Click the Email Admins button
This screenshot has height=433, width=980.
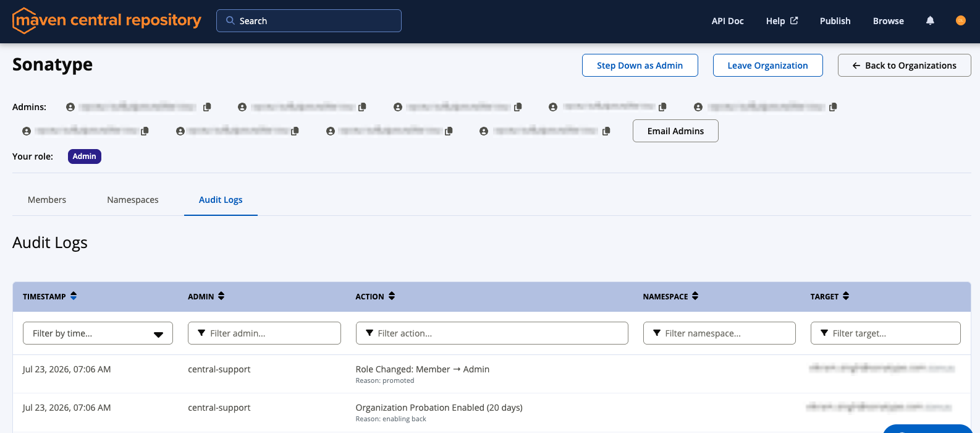tap(675, 131)
